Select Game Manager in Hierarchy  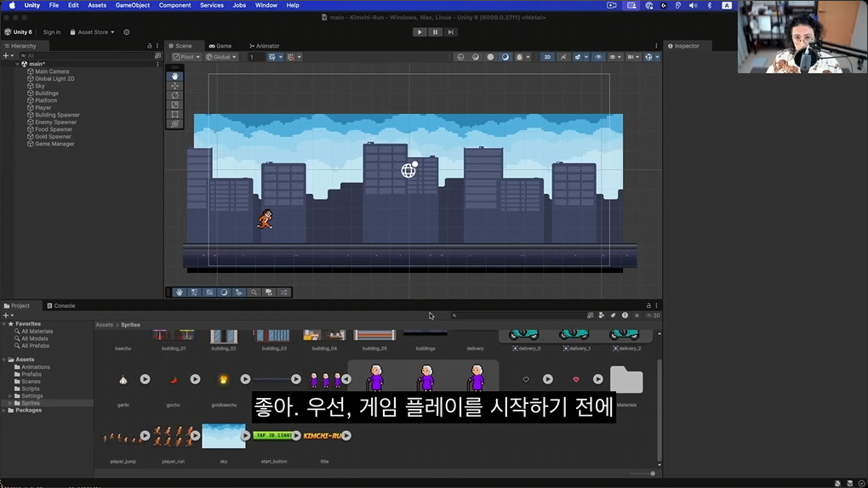coord(54,144)
